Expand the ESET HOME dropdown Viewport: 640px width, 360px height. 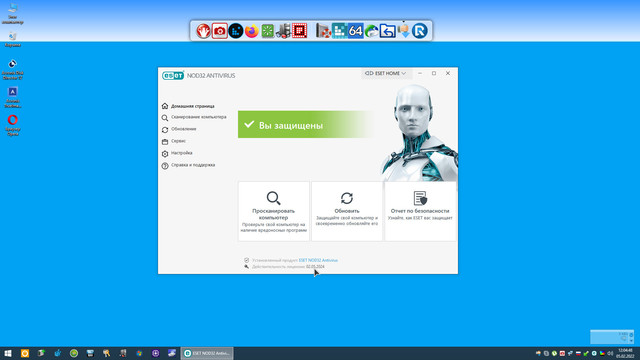tap(386, 73)
